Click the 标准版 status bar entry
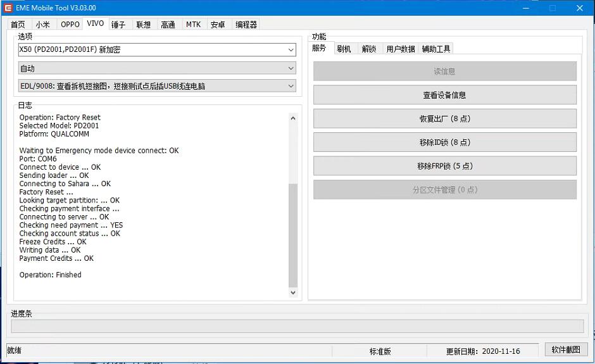The image size is (595, 364). click(380, 351)
